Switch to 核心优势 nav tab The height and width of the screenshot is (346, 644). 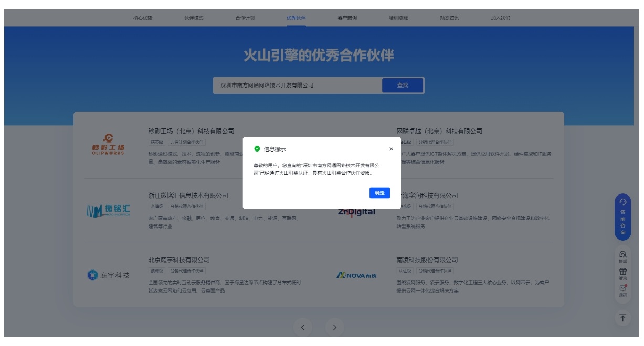143,18
